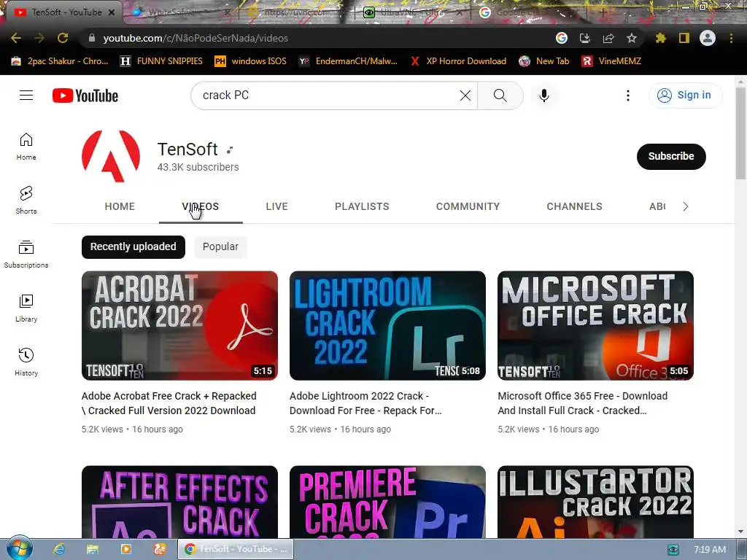Open '2pac Shakur' bookmark
This screenshot has width=747, height=560.
[60, 61]
